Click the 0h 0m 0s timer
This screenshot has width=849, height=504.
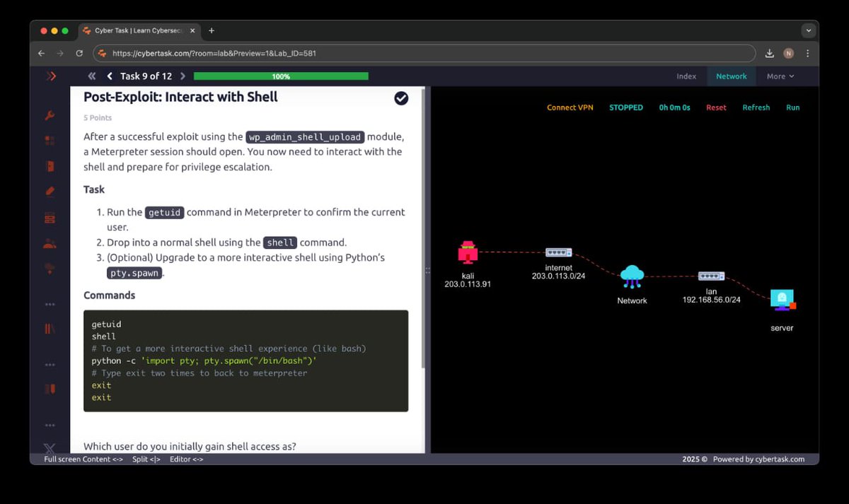(674, 107)
